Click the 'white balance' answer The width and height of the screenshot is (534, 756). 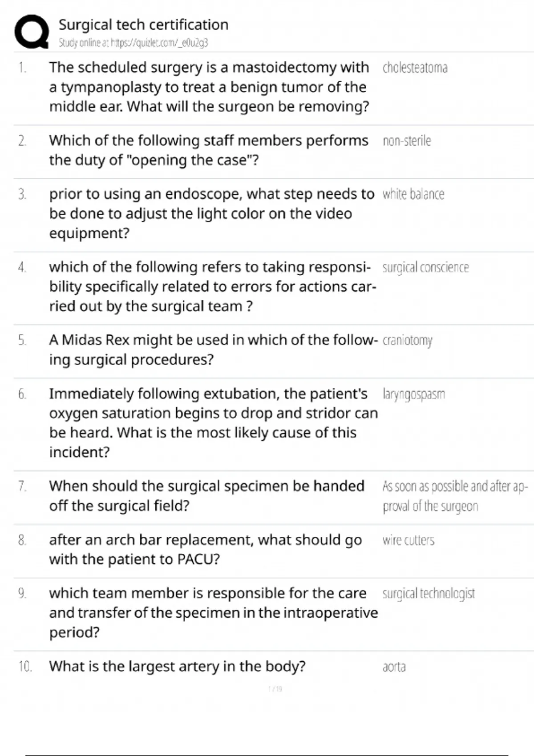413,194
